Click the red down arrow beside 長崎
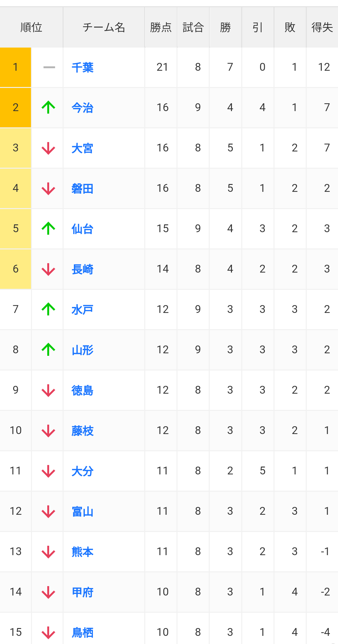This screenshot has width=338, height=644. pos(49,269)
